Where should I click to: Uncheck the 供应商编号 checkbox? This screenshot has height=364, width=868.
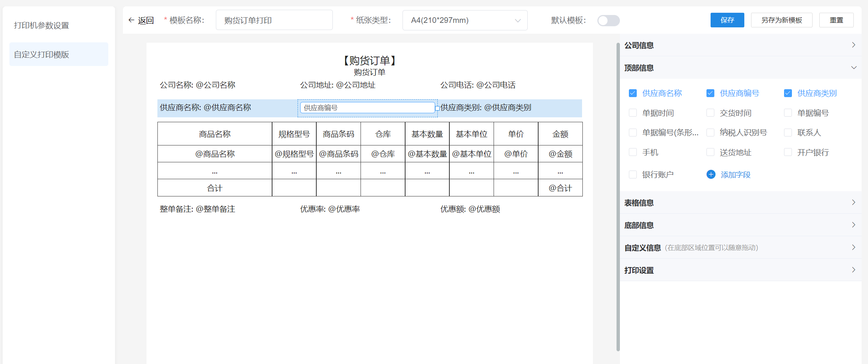(x=710, y=93)
